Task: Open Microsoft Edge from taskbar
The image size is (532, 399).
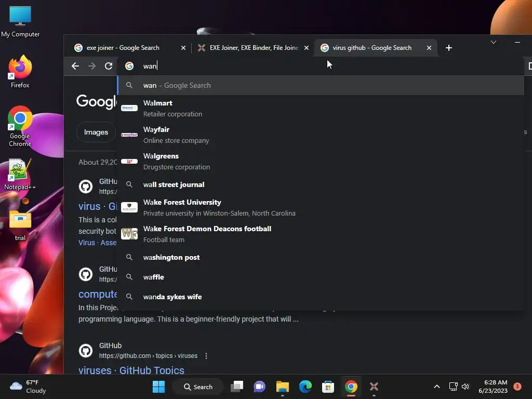Action: pyautogui.click(x=305, y=387)
